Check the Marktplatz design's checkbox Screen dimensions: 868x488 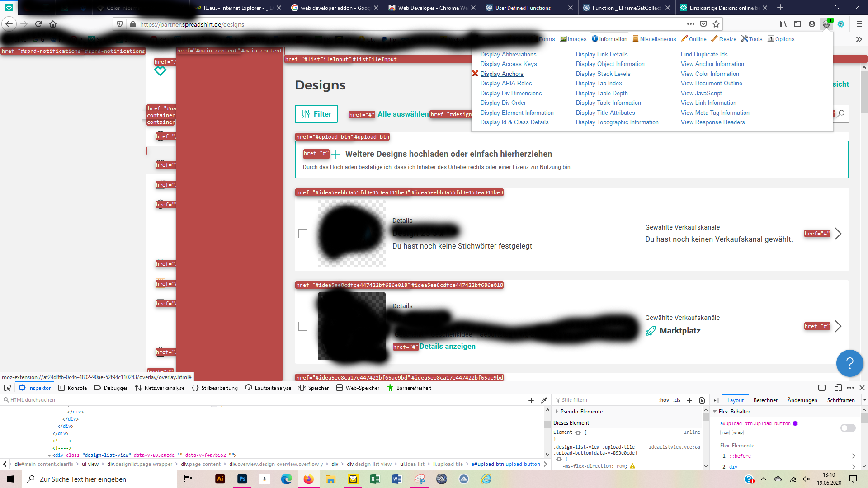pos(303,326)
